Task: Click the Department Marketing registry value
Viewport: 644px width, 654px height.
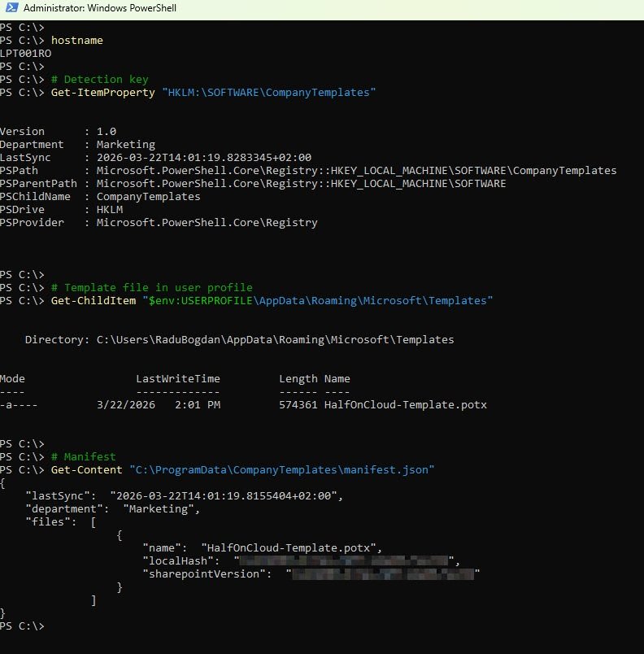Action: (x=125, y=144)
